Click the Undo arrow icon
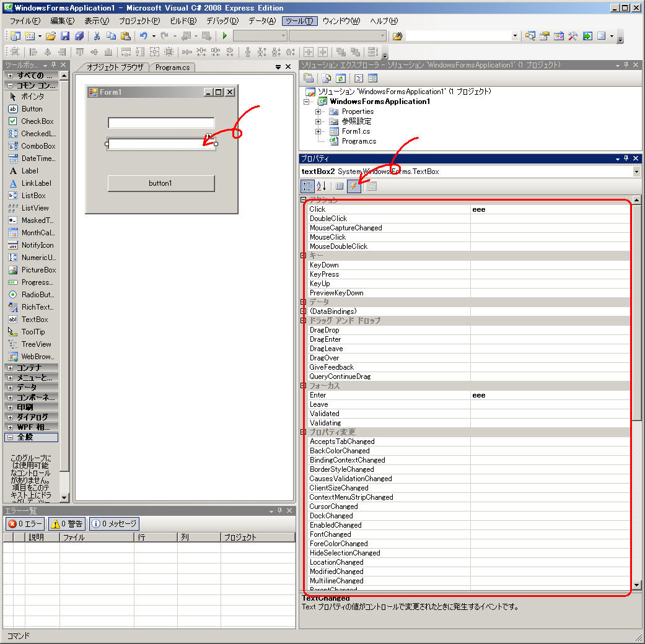Viewport: 645px width, 644px height. coord(143,36)
